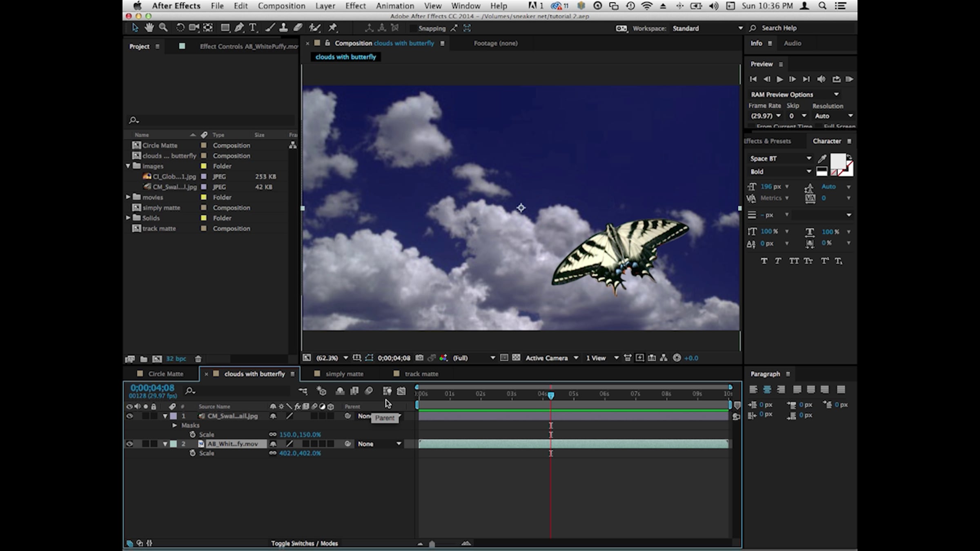
Task: Select the Puppet Pin tool
Action: (x=333, y=28)
